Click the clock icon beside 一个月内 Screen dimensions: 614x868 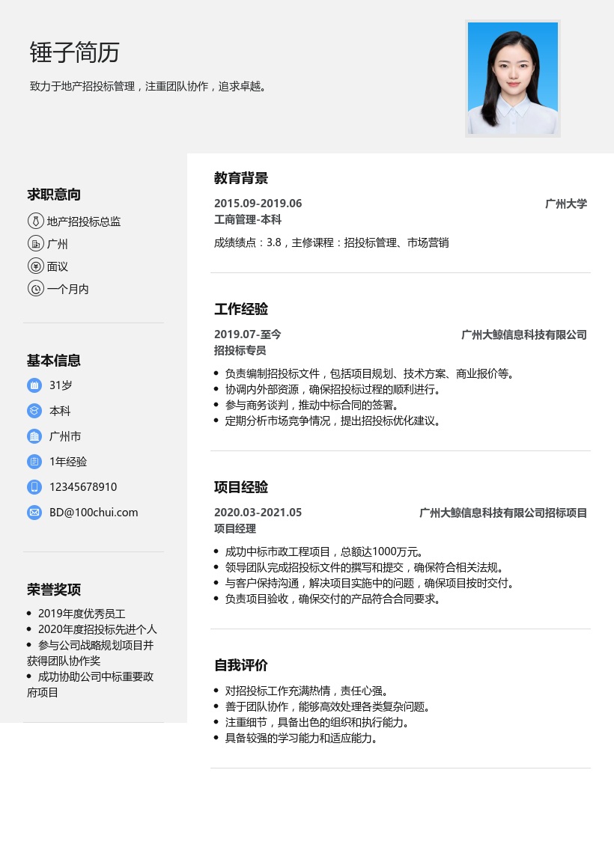(x=35, y=289)
